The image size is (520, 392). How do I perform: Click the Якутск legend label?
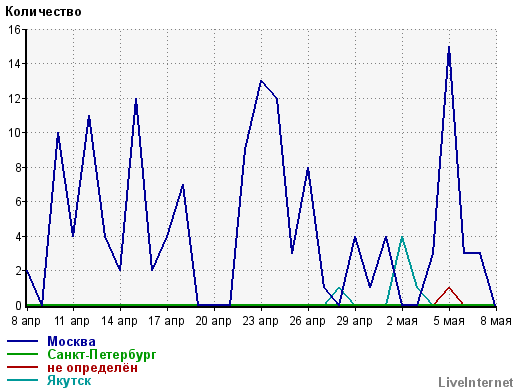coord(69,381)
